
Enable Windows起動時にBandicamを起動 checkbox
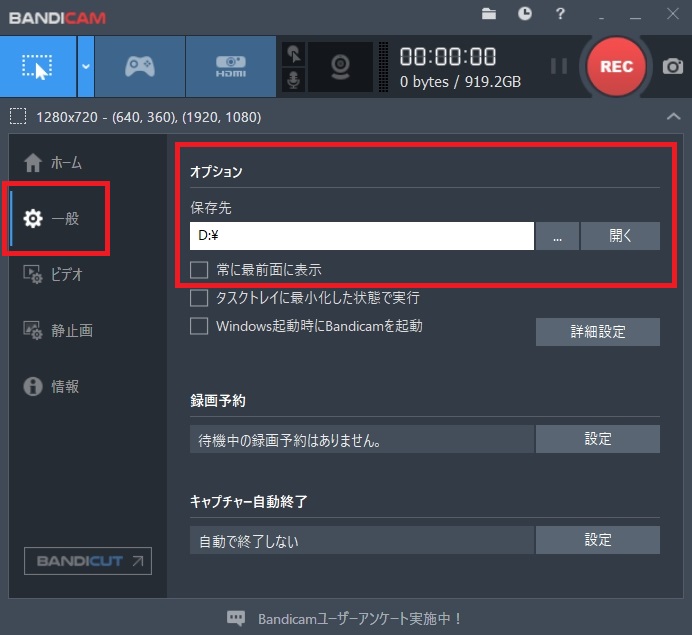click(199, 326)
